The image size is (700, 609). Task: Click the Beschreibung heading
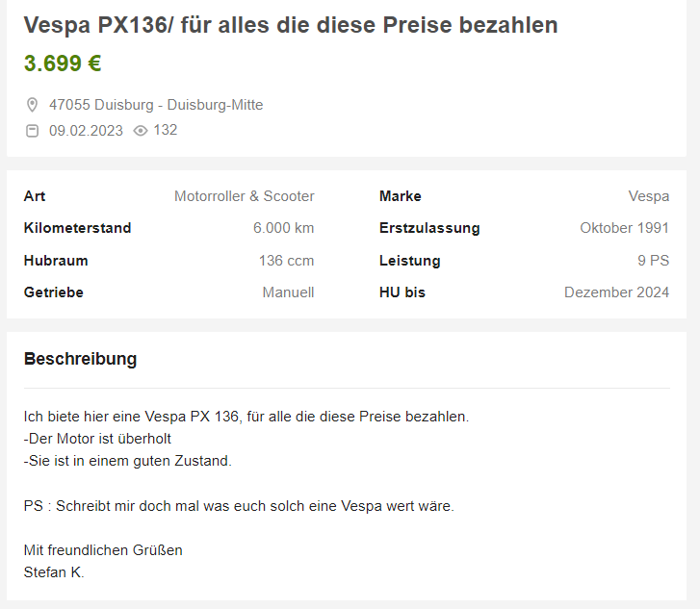(80, 359)
